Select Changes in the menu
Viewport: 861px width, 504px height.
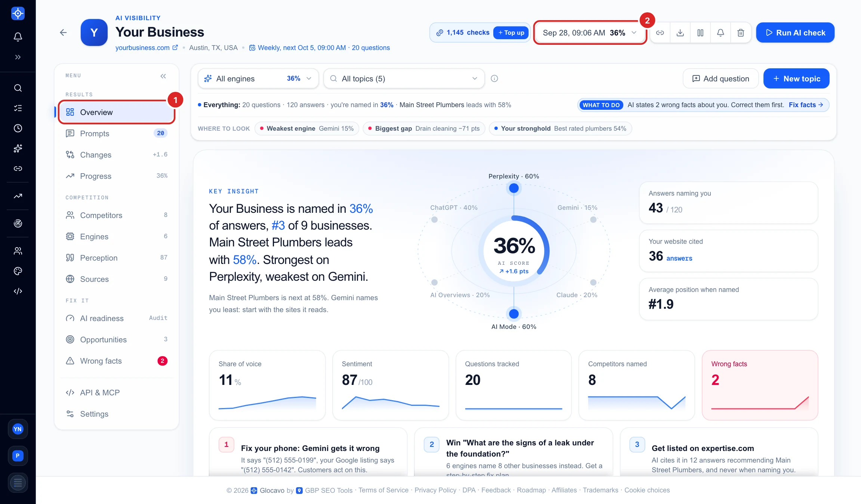(x=116, y=155)
